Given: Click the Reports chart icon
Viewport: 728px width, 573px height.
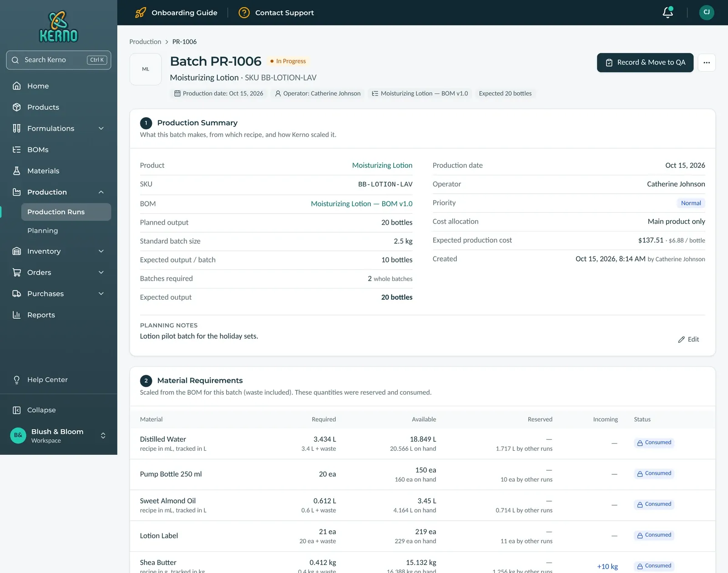Looking at the screenshot, I should point(17,315).
